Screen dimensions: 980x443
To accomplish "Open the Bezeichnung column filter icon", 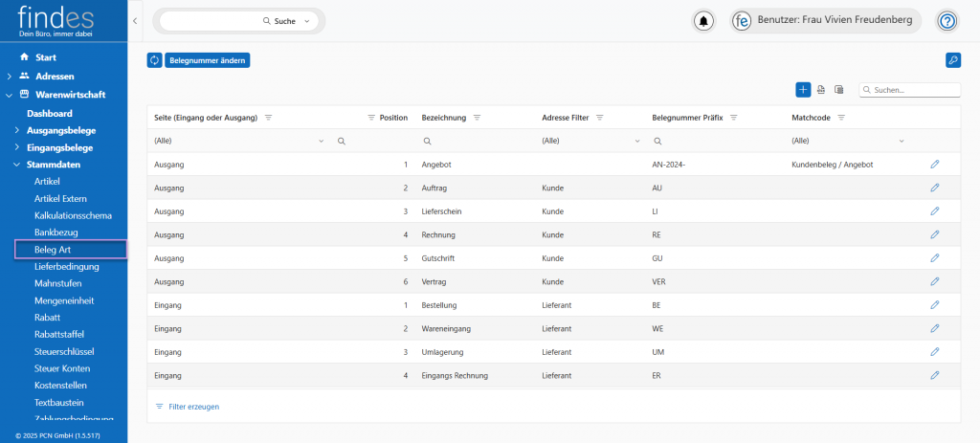I will (477, 118).
